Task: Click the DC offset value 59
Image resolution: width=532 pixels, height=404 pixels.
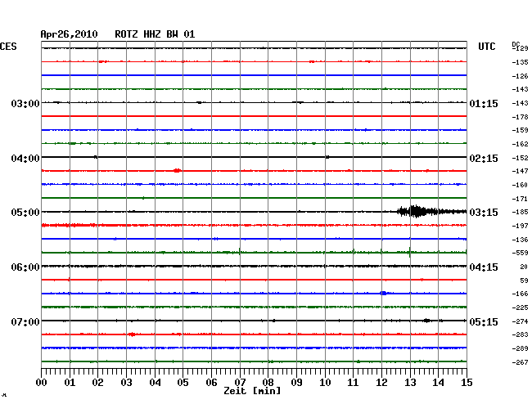Action: click(x=524, y=281)
